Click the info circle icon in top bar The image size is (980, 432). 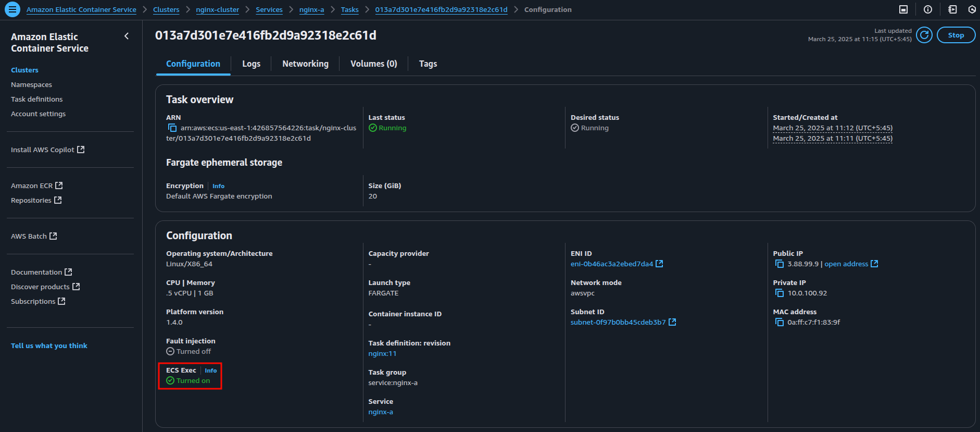(928, 9)
